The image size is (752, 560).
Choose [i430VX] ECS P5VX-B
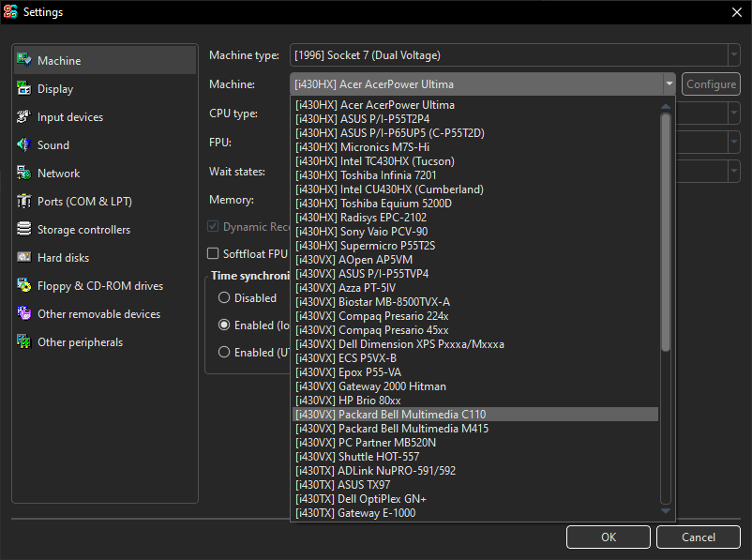click(475, 358)
